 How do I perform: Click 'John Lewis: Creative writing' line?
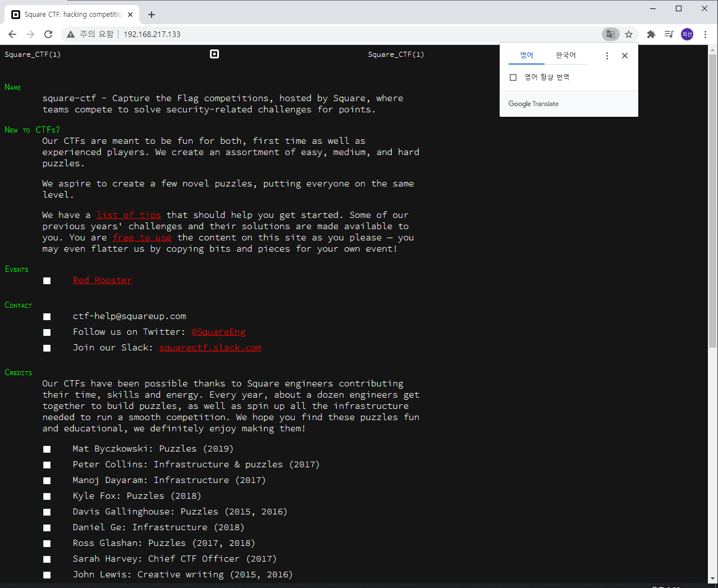coord(182,575)
